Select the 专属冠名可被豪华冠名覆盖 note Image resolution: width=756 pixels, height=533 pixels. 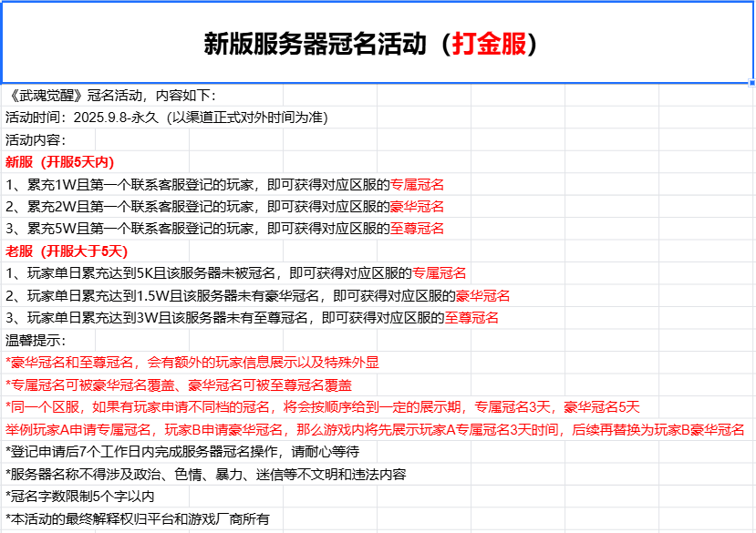(179, 384)
